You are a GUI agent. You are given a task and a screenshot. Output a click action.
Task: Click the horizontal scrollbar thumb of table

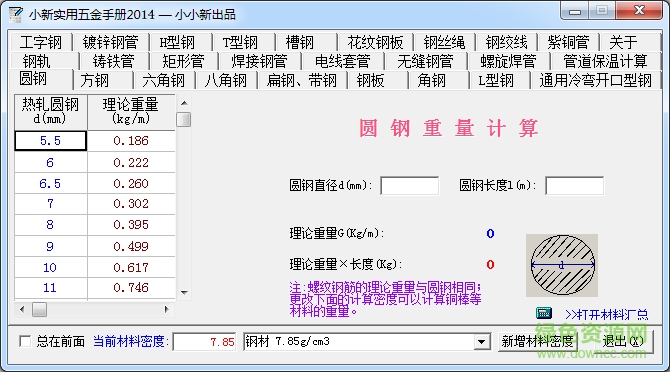(39, 309)
